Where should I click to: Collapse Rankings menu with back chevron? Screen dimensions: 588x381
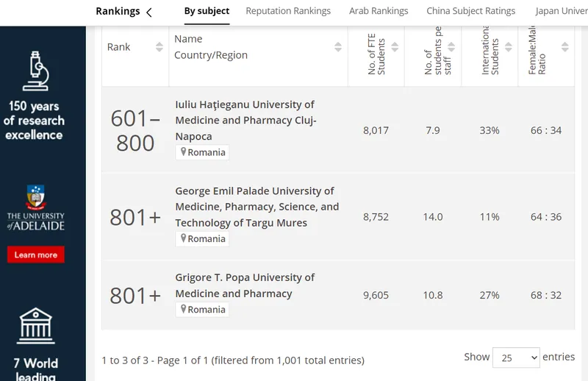coord(149,13)
